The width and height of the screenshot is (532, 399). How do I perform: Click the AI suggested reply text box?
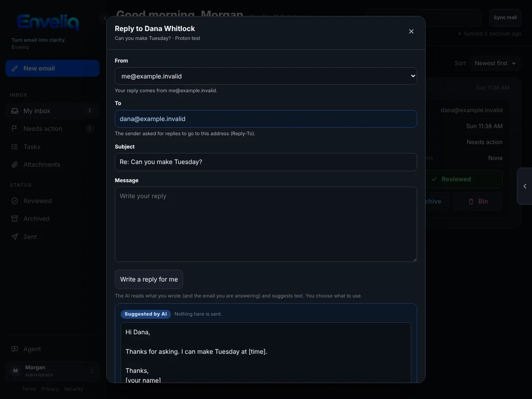click(266, 352)
